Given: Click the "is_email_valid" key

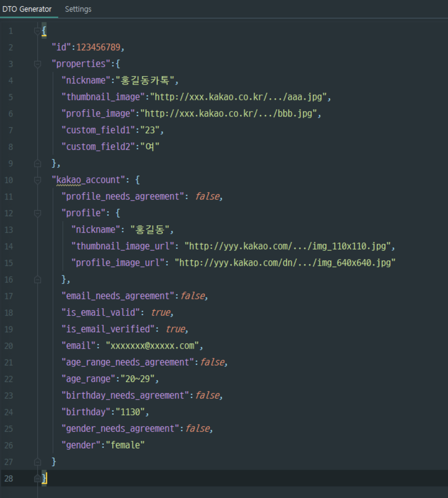Looking at the screenshot, I should [101, 313].
